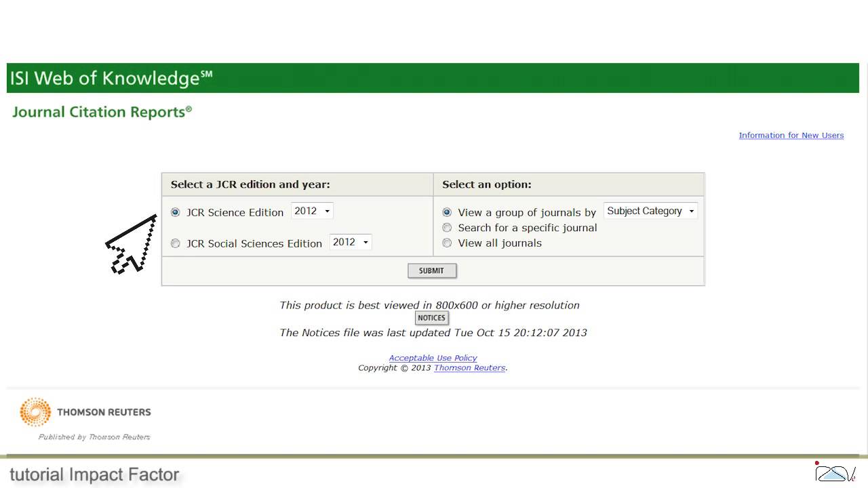Choose View a group of journals by option
The width and height of the screenshot is (868, 488).
coord(447,212)
